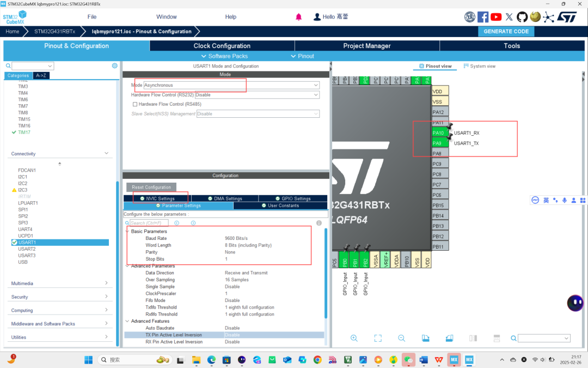Click the settings gear above Categories
The height and width of the screenshot is (368, 588).
115,66
